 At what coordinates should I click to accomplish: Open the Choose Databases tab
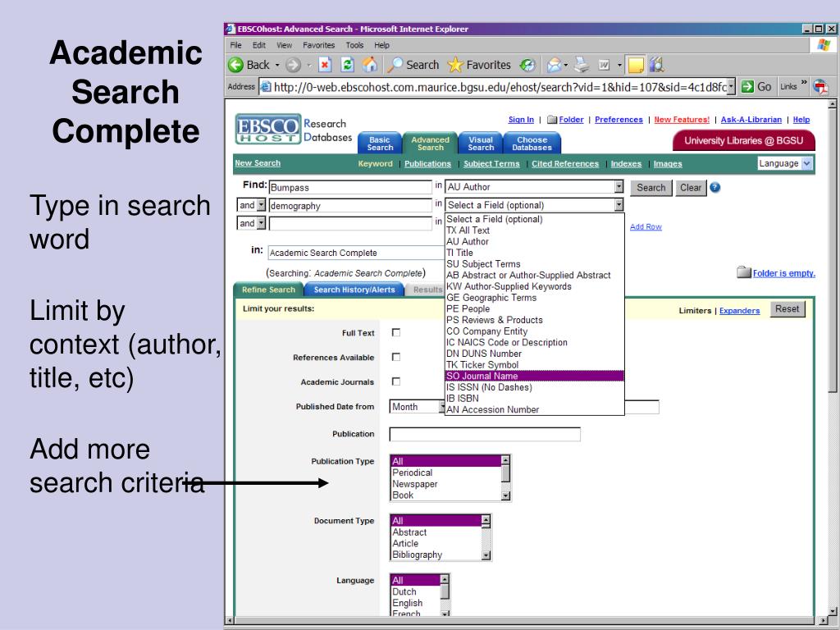click(532, 144)
